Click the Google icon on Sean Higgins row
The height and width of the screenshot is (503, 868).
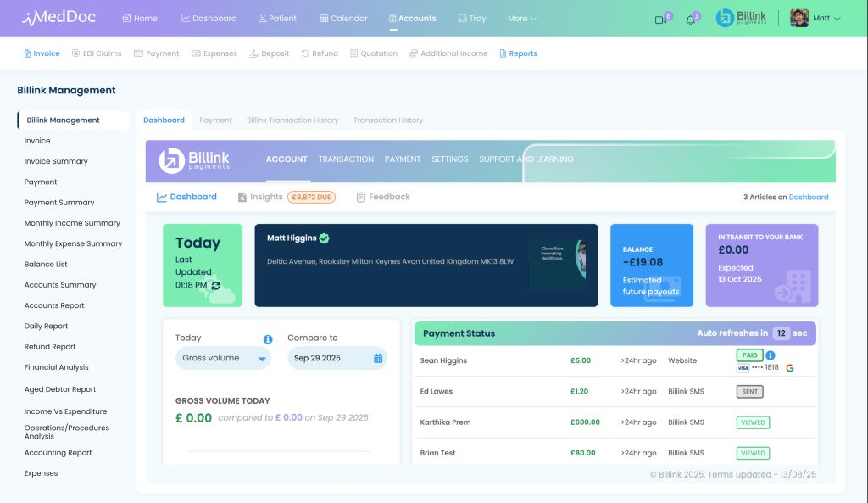(x=790, y=367)
